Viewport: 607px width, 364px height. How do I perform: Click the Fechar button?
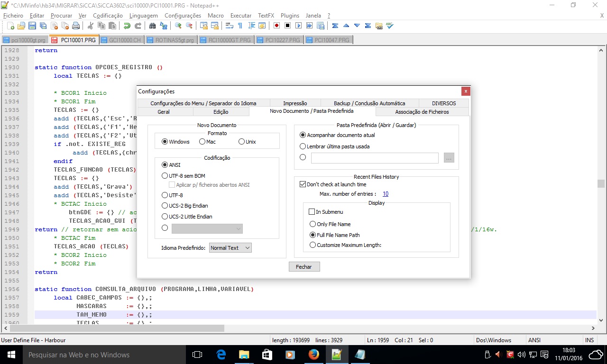(x=304, y=267)
